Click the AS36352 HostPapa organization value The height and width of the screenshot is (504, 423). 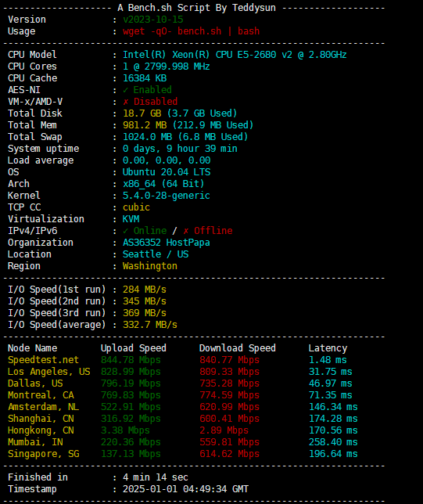166,243
